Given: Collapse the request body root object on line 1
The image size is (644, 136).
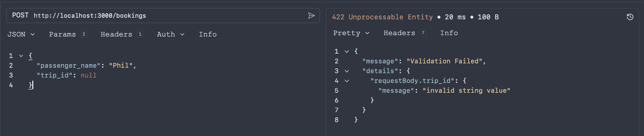Looking at the screenshot, I should [x=21, y=56].
